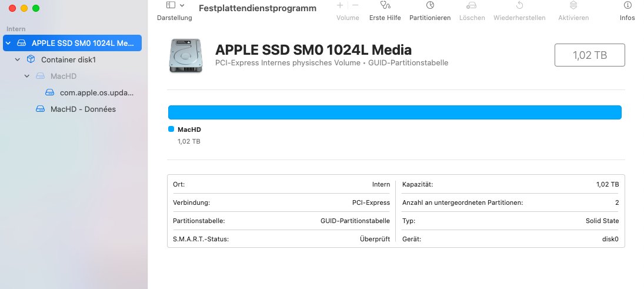Click the MacHD legend label
This screenshot has height=289, width=644.
(x=189, y=129)
